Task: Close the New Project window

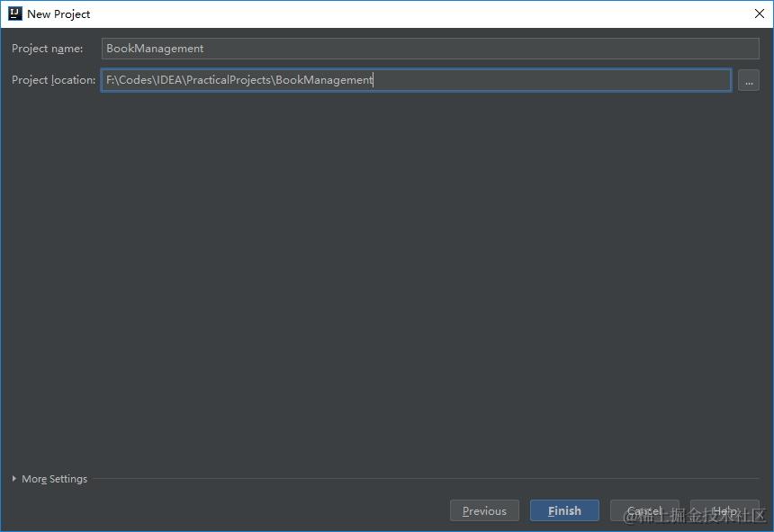Action: pyautogui.click(x=760, y=14)
